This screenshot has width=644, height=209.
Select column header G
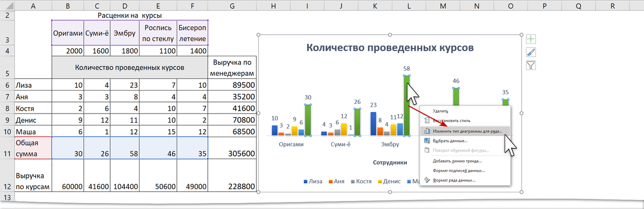[232, 5]
